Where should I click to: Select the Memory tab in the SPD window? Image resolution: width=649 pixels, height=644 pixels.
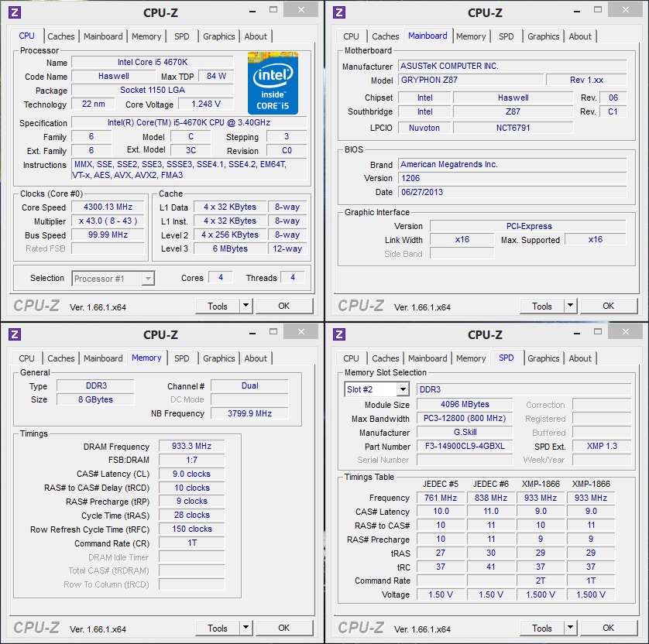[471, 358]
